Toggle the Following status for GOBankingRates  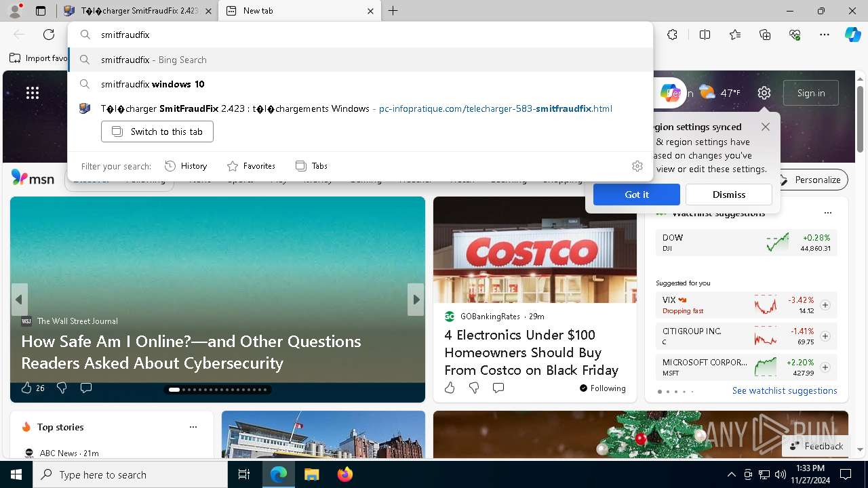point(602,388)
